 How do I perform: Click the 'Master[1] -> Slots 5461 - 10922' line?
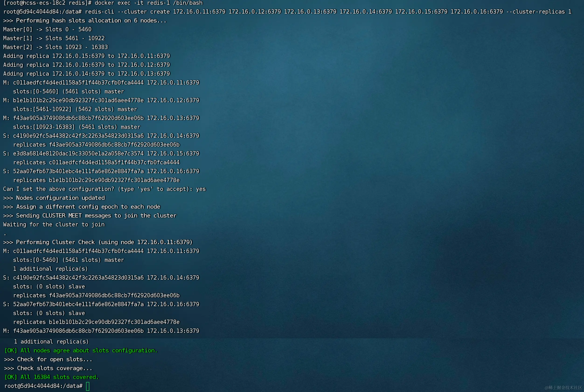click(54, 38)
